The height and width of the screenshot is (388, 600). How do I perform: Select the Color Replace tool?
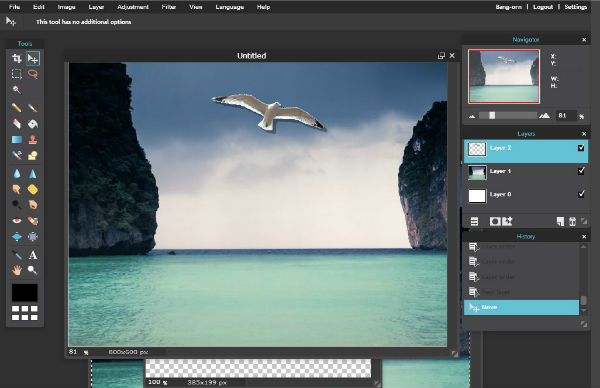click(16, 155)
